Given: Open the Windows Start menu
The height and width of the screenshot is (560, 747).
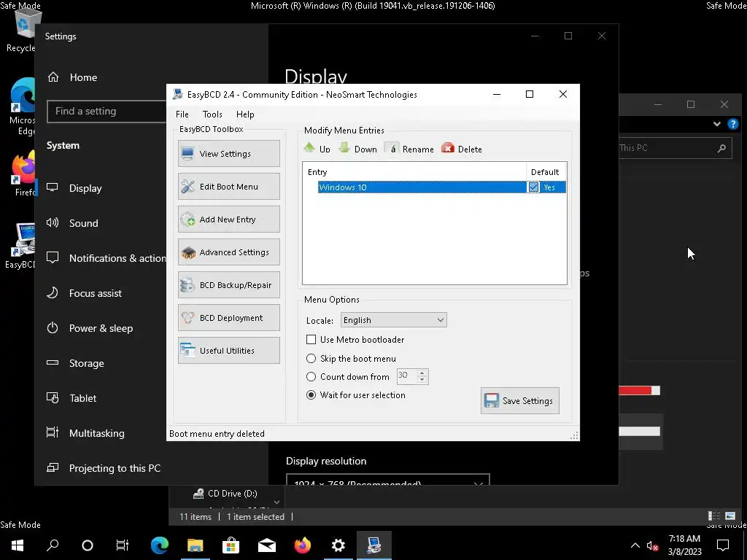Looking at the screenshot, I should (x=18, y=545).
